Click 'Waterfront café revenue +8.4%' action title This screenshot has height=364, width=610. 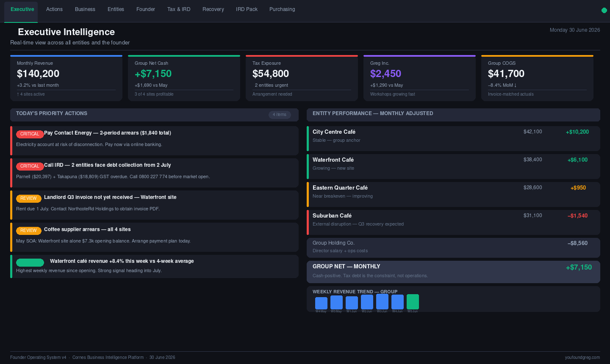(122, 261)
